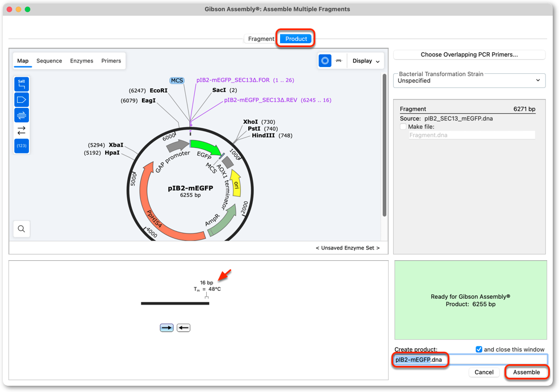This screenshot has width=559, height=392.
Task: Toggle the show features arrow icon
Action: tap(22, 100)
